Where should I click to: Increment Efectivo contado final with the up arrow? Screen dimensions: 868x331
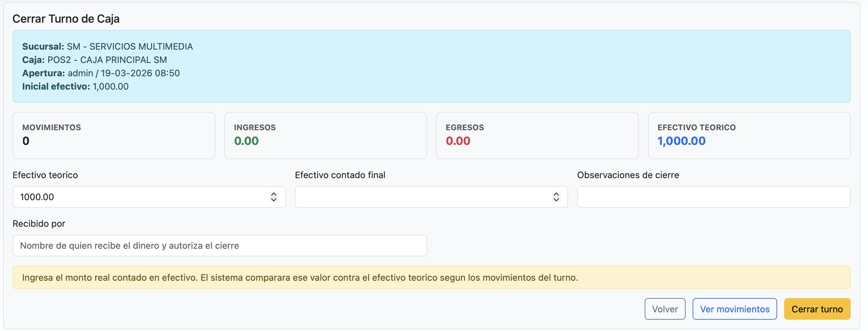click(x=556, y=194)
